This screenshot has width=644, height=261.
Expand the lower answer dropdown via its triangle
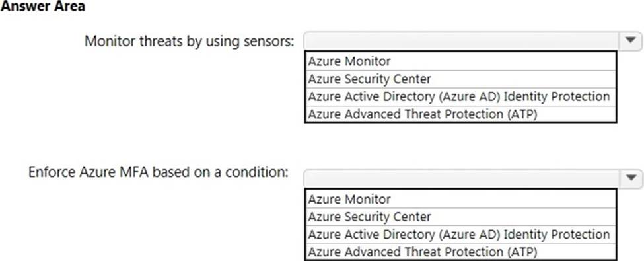631,178
